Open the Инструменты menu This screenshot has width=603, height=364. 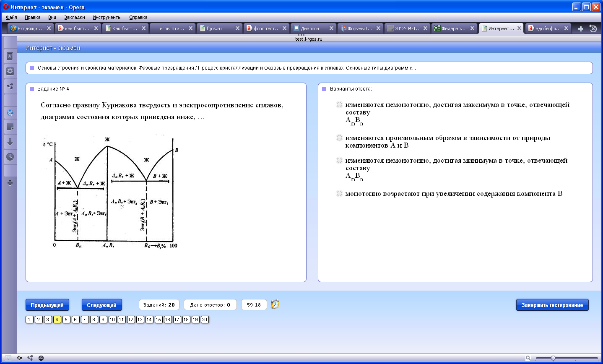click(107, 17)
